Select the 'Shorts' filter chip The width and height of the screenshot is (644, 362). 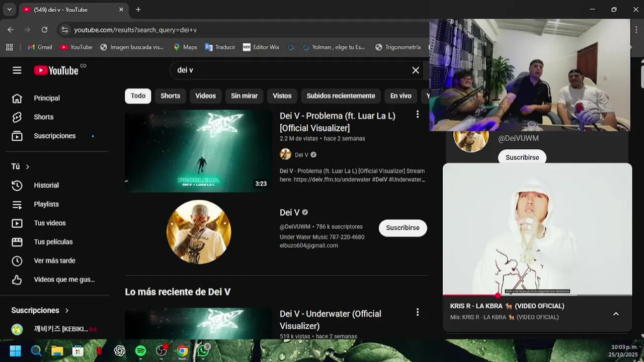point(170,96)
